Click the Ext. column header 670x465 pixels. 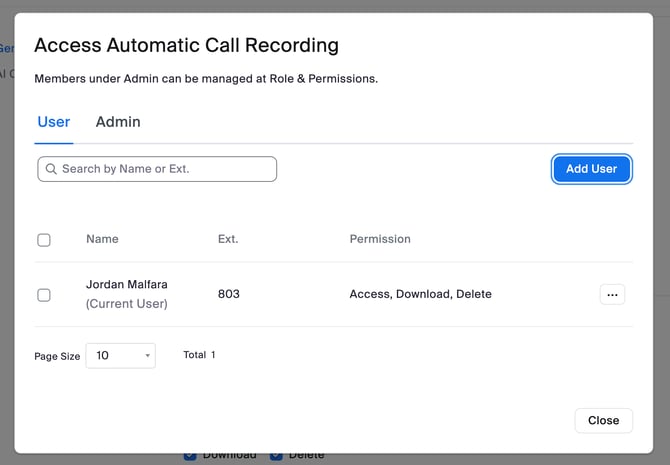[x=228, y=239]
